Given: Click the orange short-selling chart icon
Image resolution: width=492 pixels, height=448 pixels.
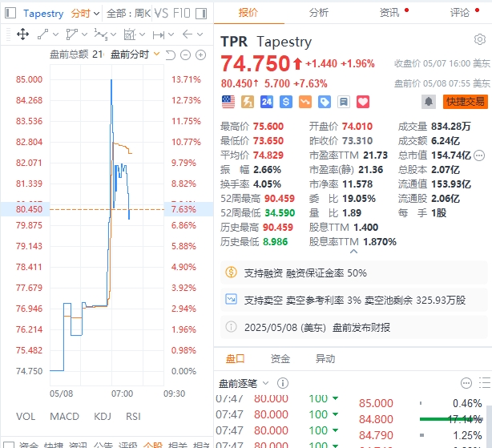Looking at the screenshot, I should (305, 102).
